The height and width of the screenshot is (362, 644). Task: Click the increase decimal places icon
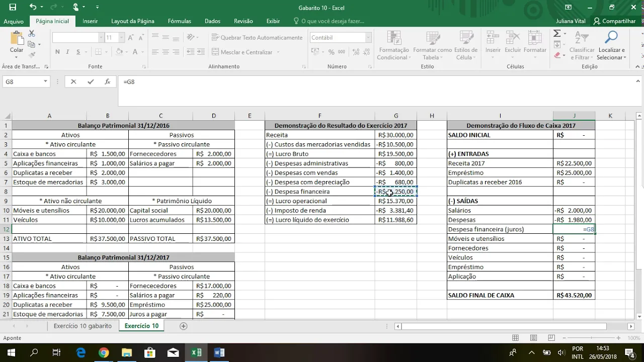355,52
